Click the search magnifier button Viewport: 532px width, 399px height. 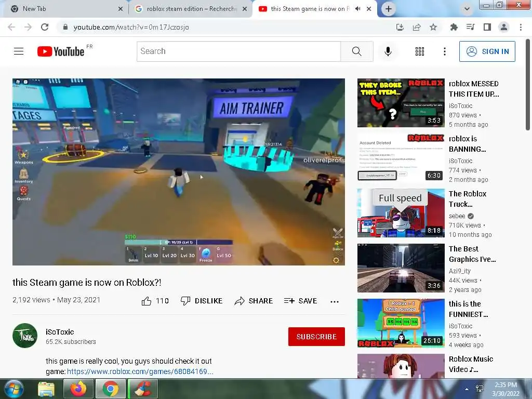[x=356, y=51]
